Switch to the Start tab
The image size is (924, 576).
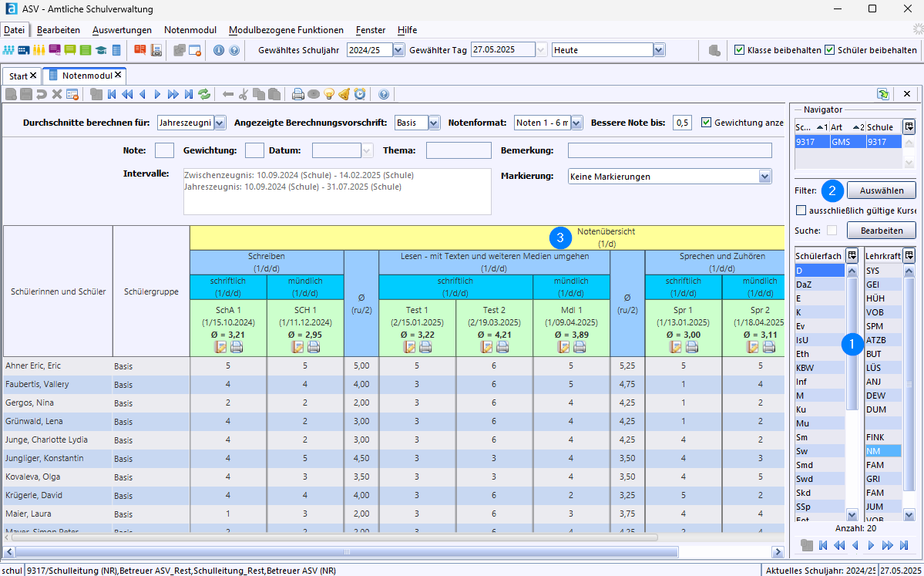pos(18,76)
